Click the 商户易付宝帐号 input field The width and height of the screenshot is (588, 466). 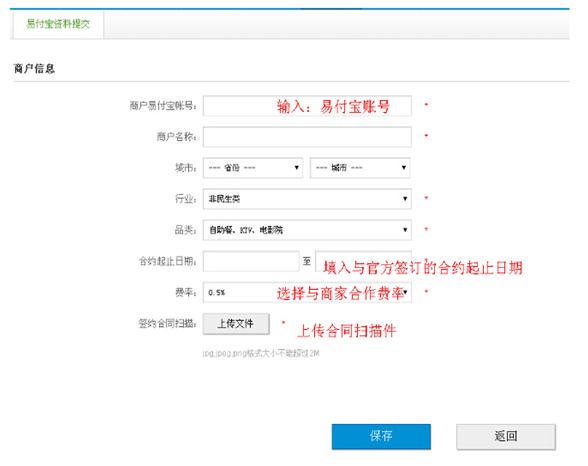[x=307, y=106]
